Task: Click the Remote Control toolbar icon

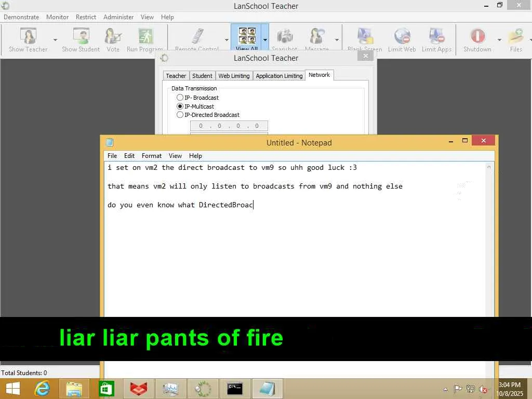Action: (197, 38)
